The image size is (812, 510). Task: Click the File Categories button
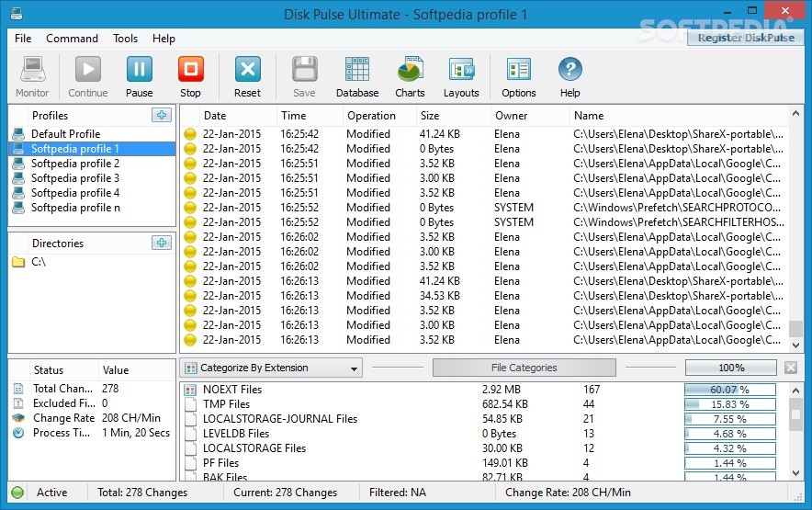(x=524, y=368)
